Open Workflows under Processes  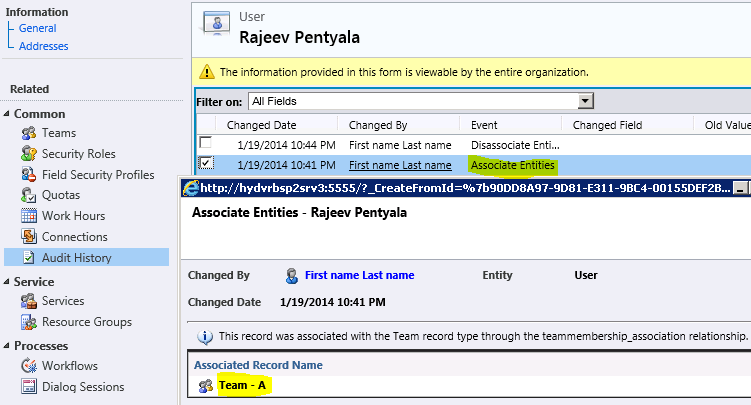tap(69, 366)
